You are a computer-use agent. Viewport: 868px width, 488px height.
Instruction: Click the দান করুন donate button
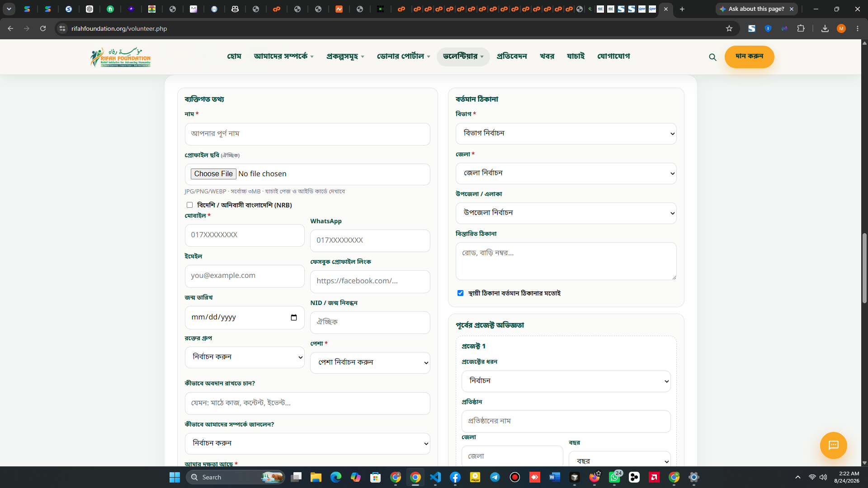pyautogui.click(x=749, y=56)
